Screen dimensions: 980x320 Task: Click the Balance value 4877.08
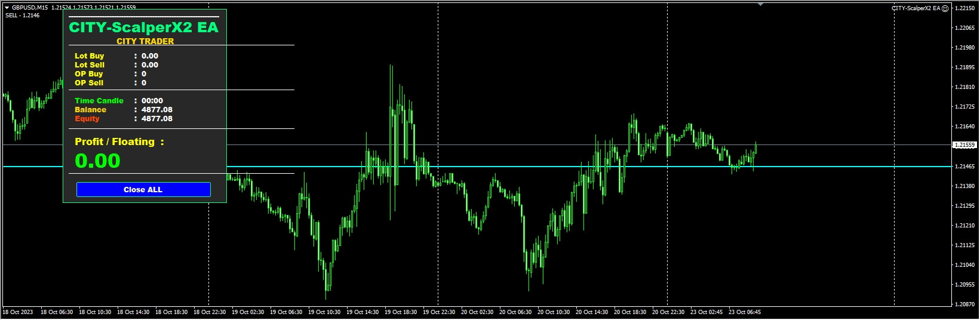(x=157, y=110)
